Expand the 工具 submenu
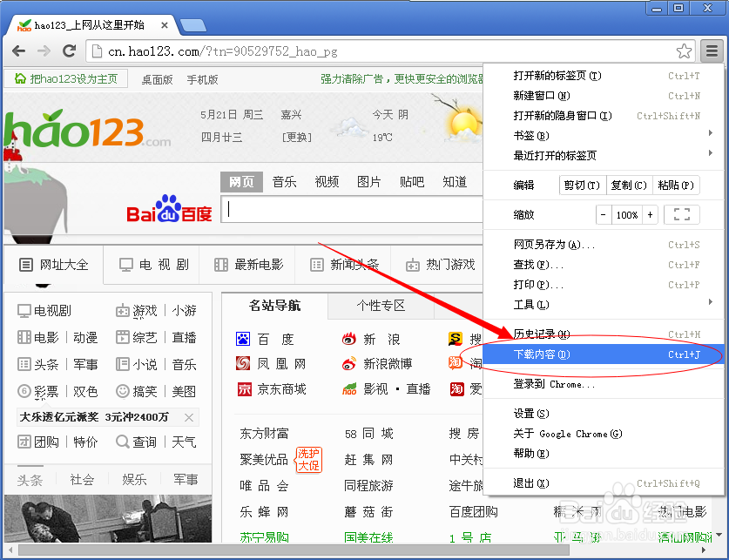This screenshot has height=560, width=729. point(603,305)
